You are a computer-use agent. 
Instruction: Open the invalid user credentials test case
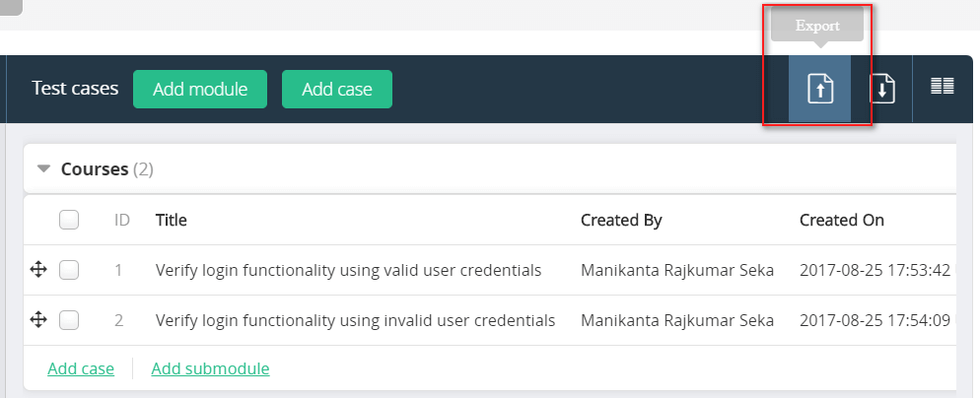355,320
